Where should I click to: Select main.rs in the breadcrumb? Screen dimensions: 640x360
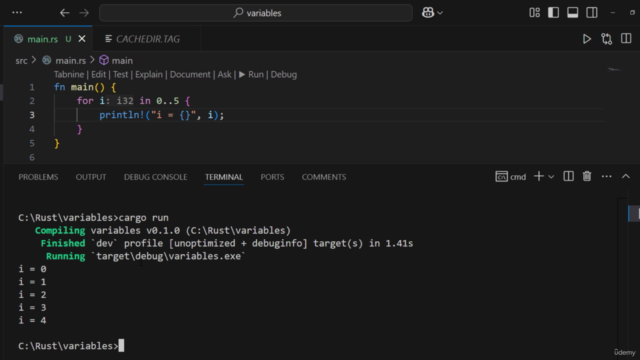(x=70, y=61)
